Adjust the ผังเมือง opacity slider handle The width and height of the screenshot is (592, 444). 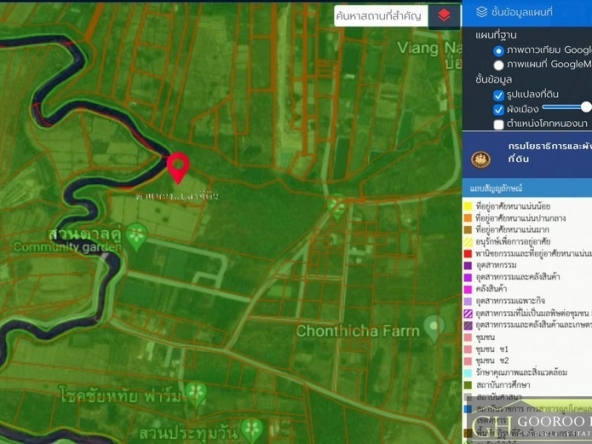pyautogui.click(x=586, y=107)
